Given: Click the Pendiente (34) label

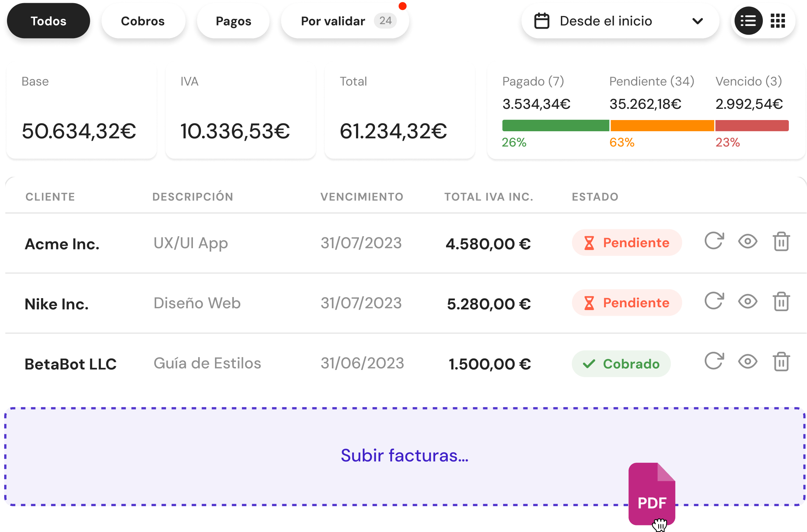Looking at the screenshot, I should [652, 81].
